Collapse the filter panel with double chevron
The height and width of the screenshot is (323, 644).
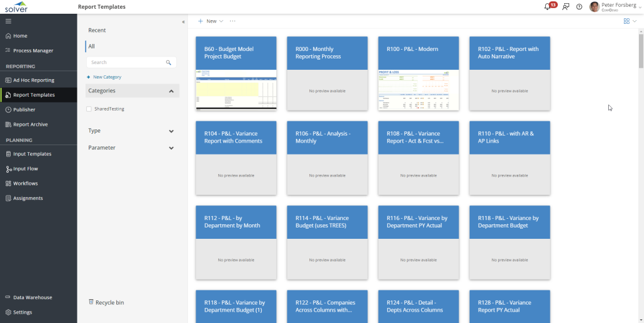(184, 22)
